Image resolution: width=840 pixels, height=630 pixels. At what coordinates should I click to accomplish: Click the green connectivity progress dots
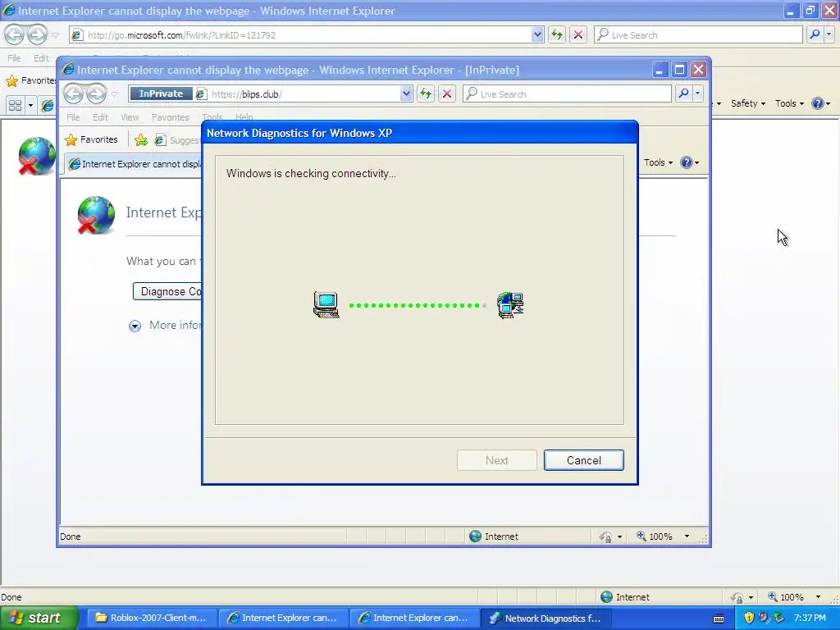click(x=418, y=305)
